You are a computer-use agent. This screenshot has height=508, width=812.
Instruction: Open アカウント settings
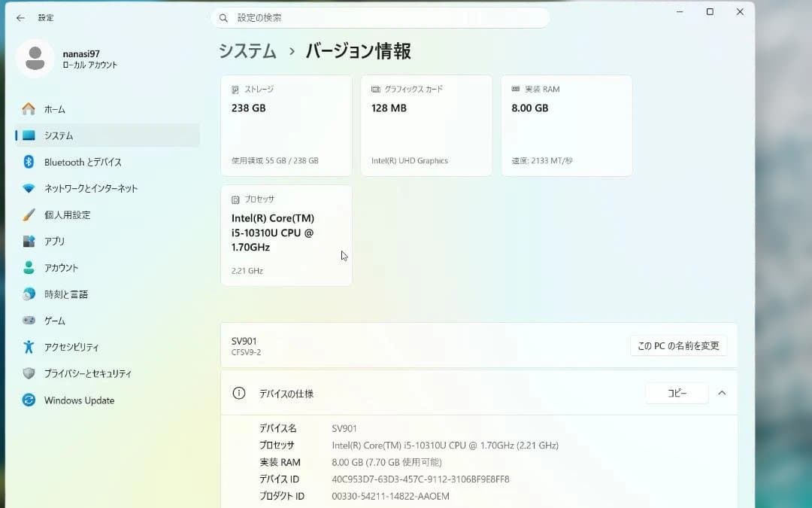coord(108,267)
